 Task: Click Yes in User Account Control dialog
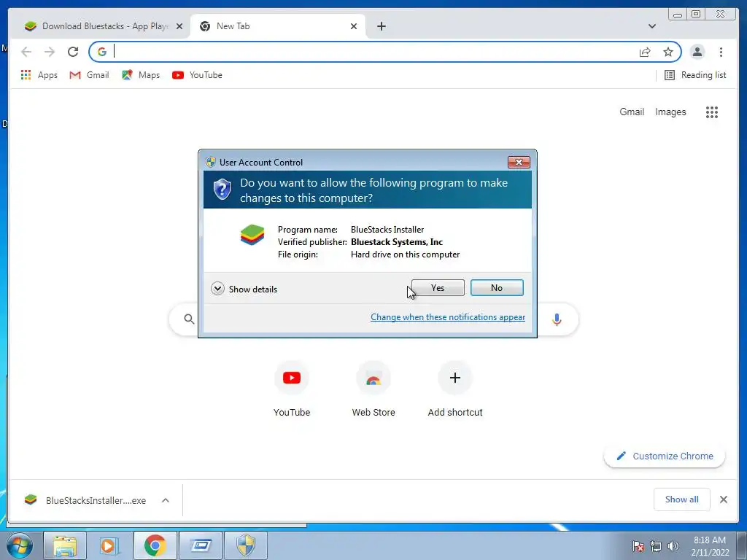(438, 287)
